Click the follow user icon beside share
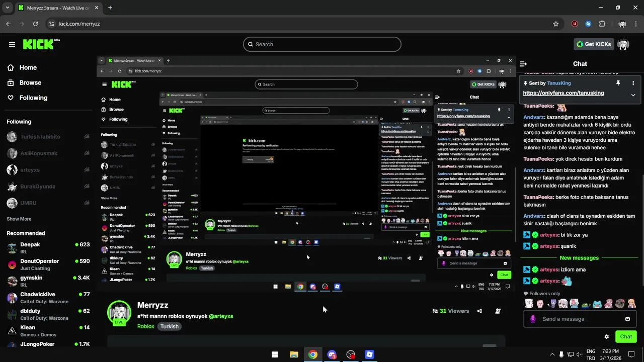The width and height of the screenshot is (644, 362). point(498,311)
